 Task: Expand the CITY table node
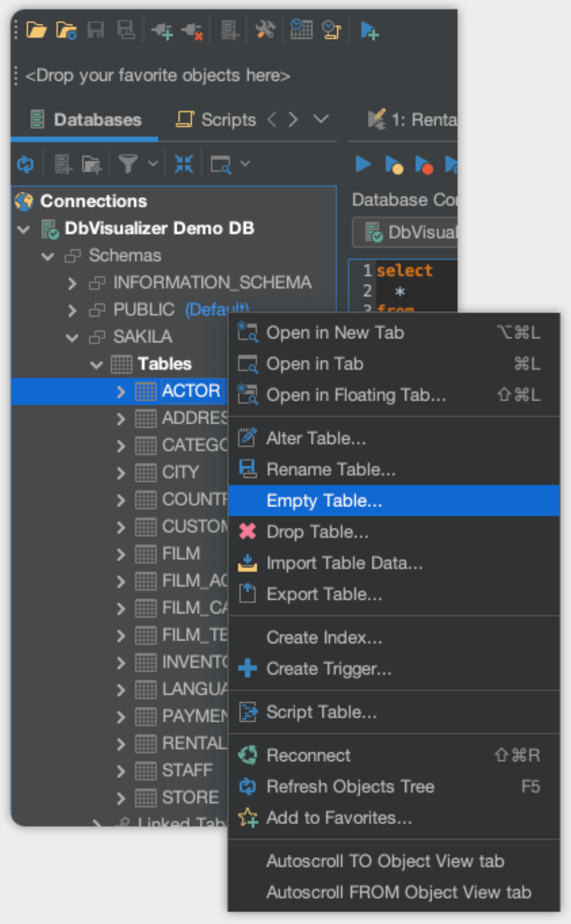(x=121, y=473)
